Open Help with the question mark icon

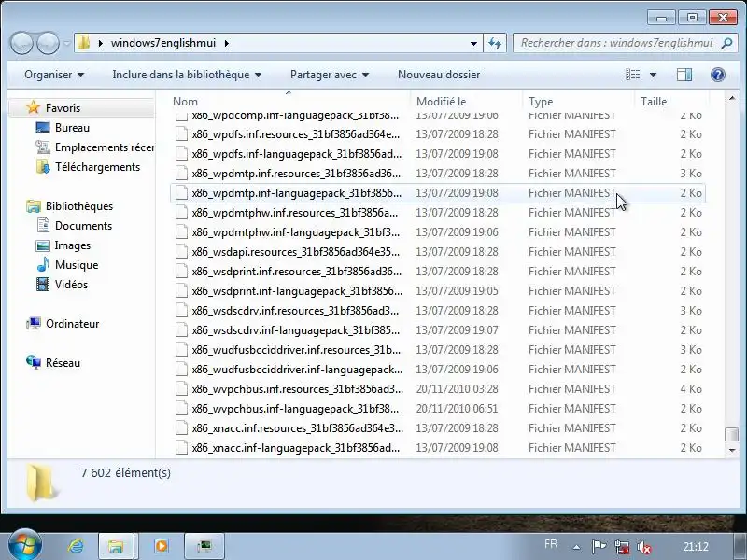(x=717, y=75)
